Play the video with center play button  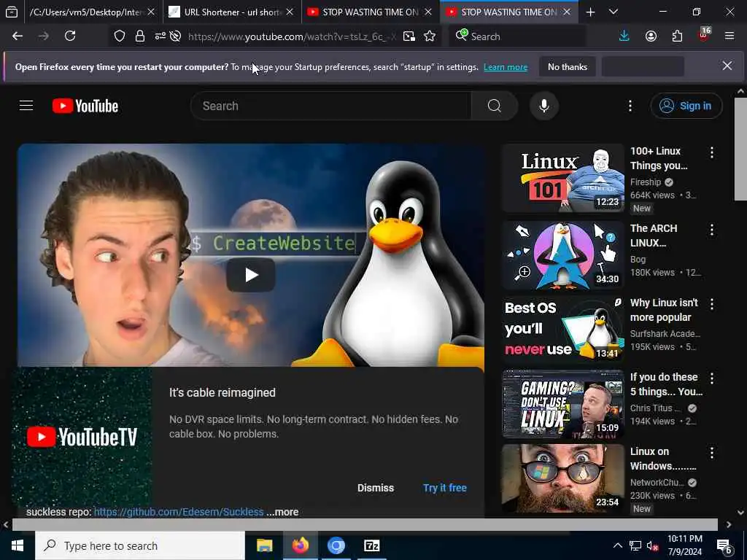click(251, 275)
